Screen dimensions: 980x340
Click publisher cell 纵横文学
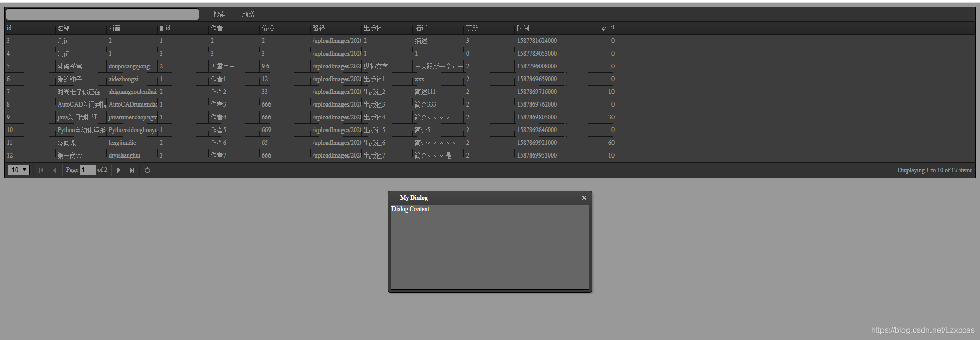[387, 66]
